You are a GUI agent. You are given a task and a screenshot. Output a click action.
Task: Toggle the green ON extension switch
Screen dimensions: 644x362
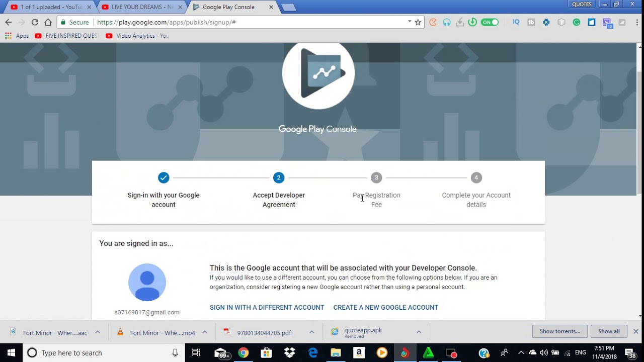tap(490, 22)
